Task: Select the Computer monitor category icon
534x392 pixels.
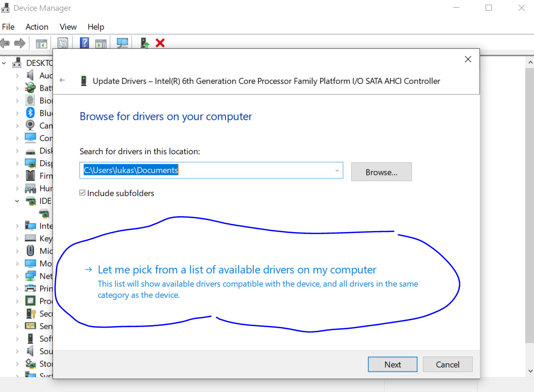Action: click(30, 138)
